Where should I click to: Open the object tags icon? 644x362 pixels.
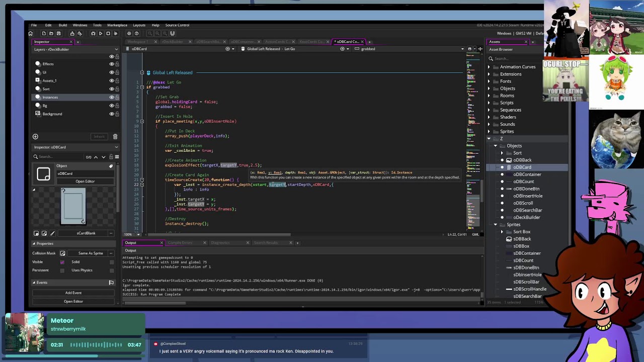(x=111, y=166)
